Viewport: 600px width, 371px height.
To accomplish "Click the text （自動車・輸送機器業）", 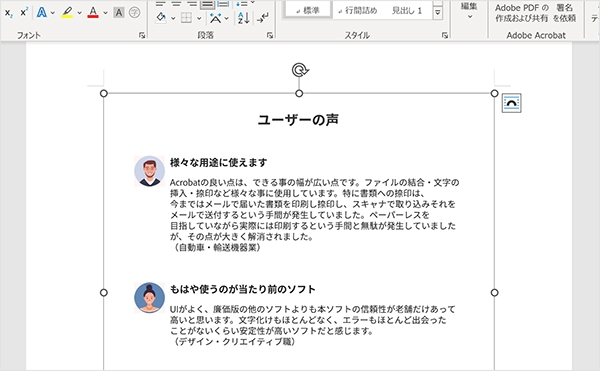I will click(x=217, y=247).
